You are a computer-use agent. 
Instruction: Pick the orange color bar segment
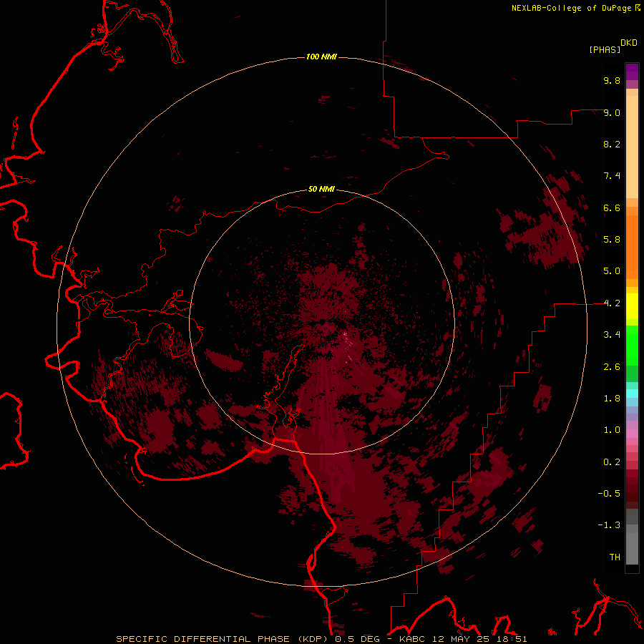pyautogui.click(x=632, y=248)
